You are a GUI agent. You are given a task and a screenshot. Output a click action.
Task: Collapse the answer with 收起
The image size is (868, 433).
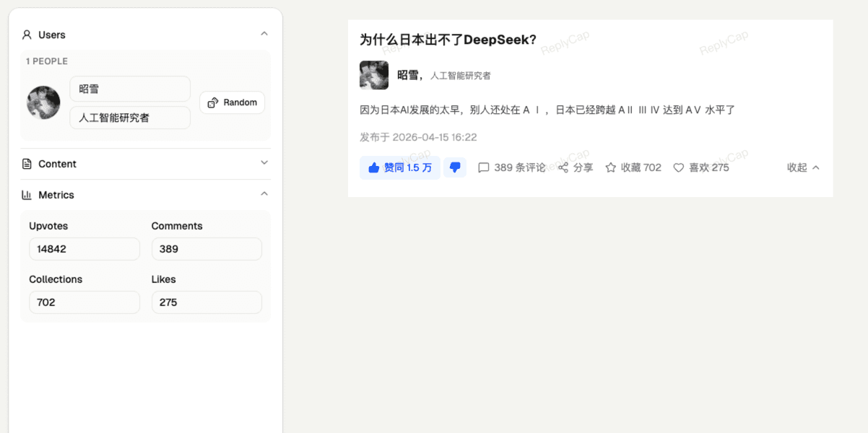coord(803,167)
